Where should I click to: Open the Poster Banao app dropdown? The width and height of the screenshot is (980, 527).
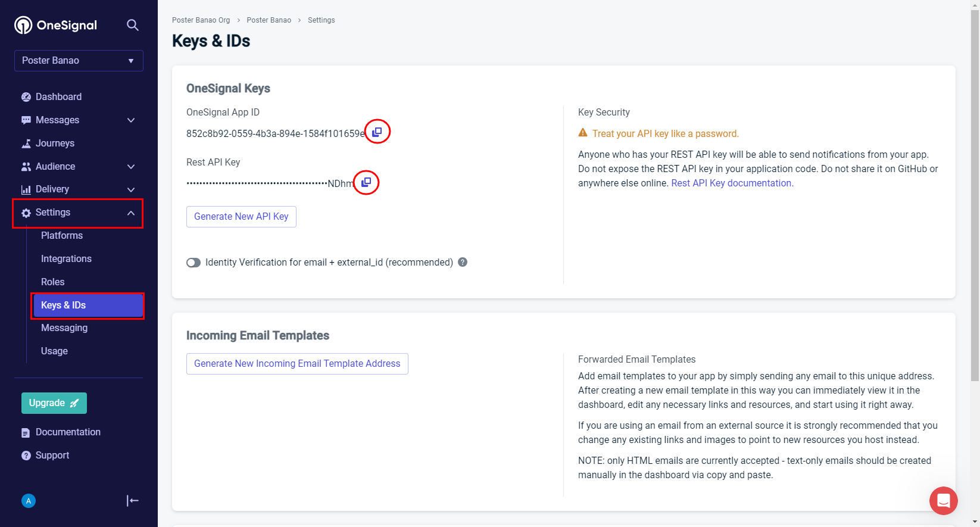coord(79,61)
